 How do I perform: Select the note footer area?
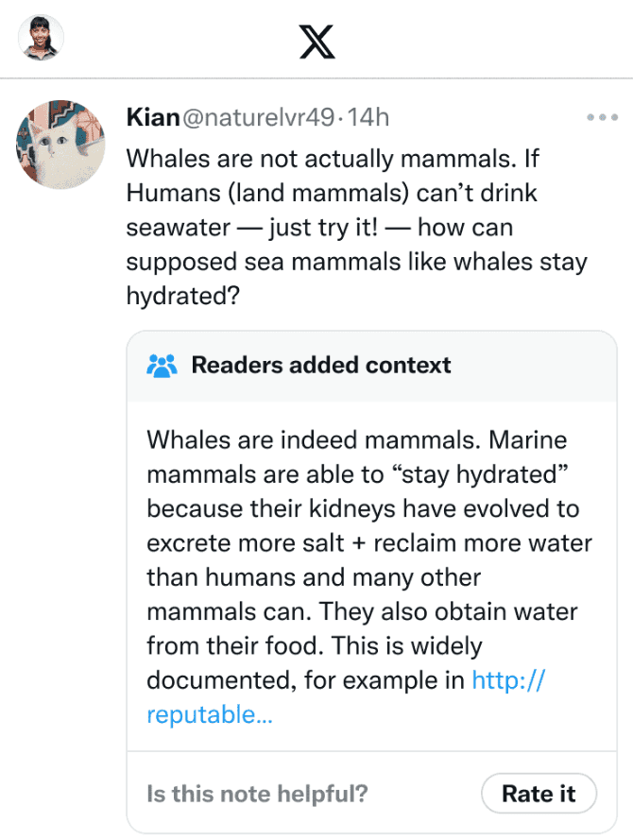(x=371, y=791)
